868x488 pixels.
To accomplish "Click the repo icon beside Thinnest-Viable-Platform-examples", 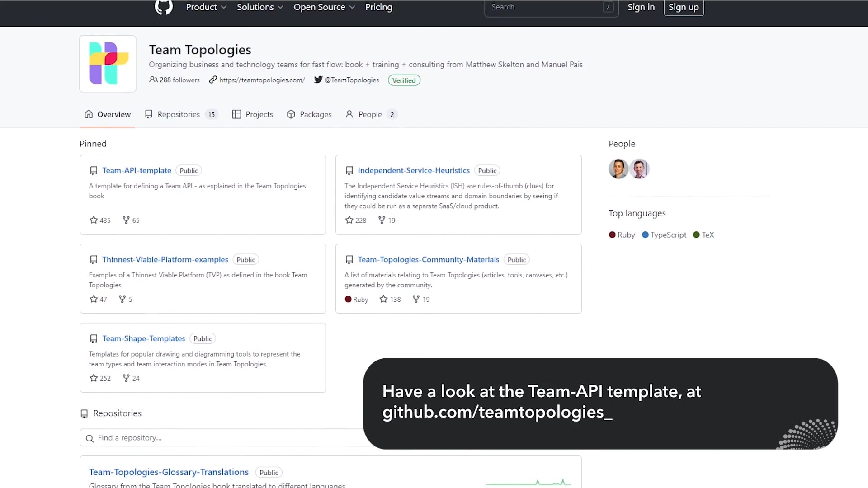I will (x=94, y=260).
